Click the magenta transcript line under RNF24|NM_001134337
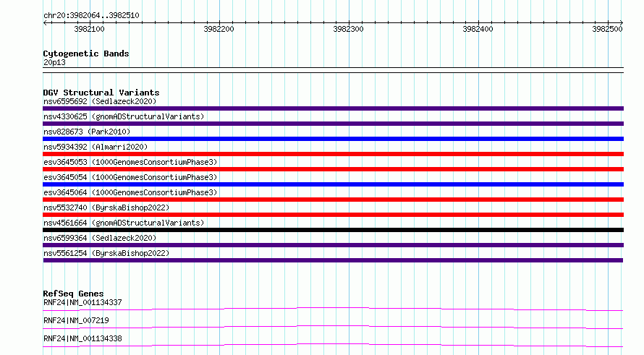Image resolution: width=644 pixels, height=355 pixels. click(333, 308)
